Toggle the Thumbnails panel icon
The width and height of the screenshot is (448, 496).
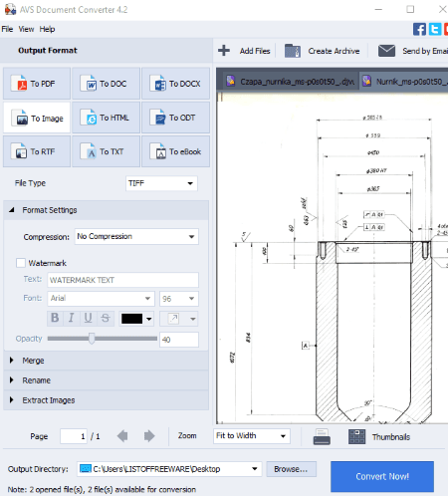coord(356,436)
